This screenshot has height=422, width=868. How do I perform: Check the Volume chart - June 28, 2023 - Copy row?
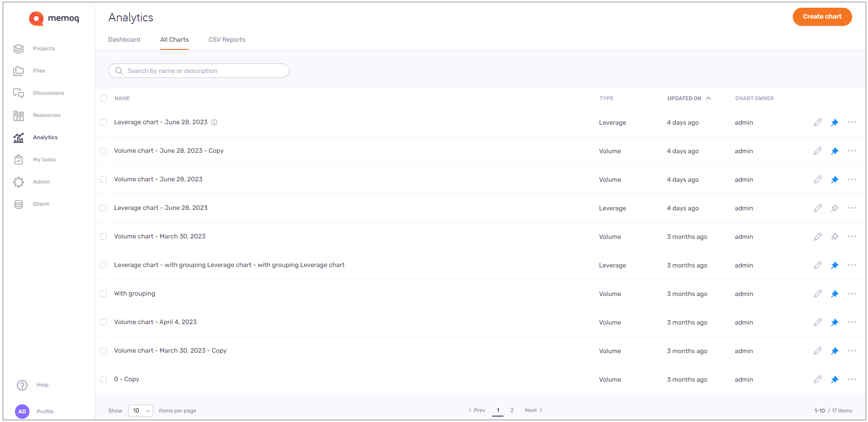[x=103, y=151]
